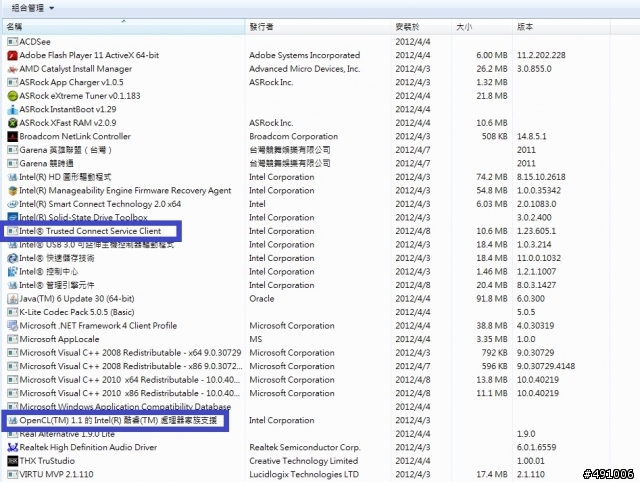The image size is (640, 482).
Task: Click the ASRock eXtreme Tuner green icon
Action: click(x=13, y=96)
